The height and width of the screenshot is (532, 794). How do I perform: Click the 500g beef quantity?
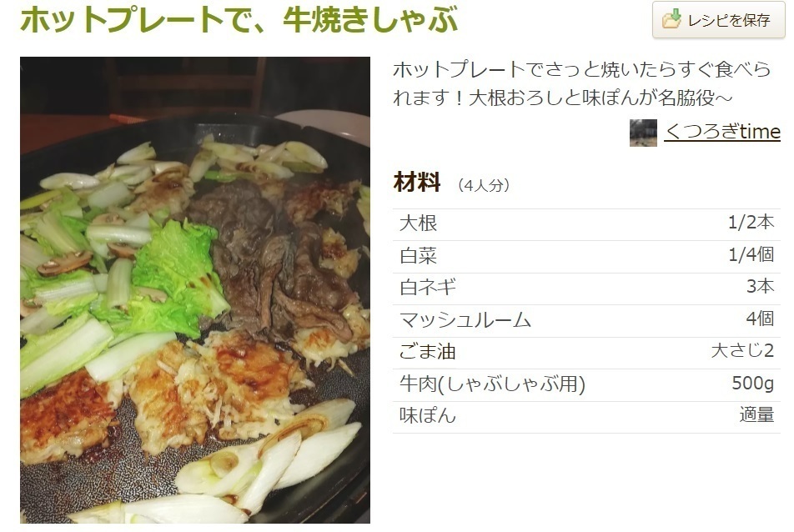pos(752,384)
